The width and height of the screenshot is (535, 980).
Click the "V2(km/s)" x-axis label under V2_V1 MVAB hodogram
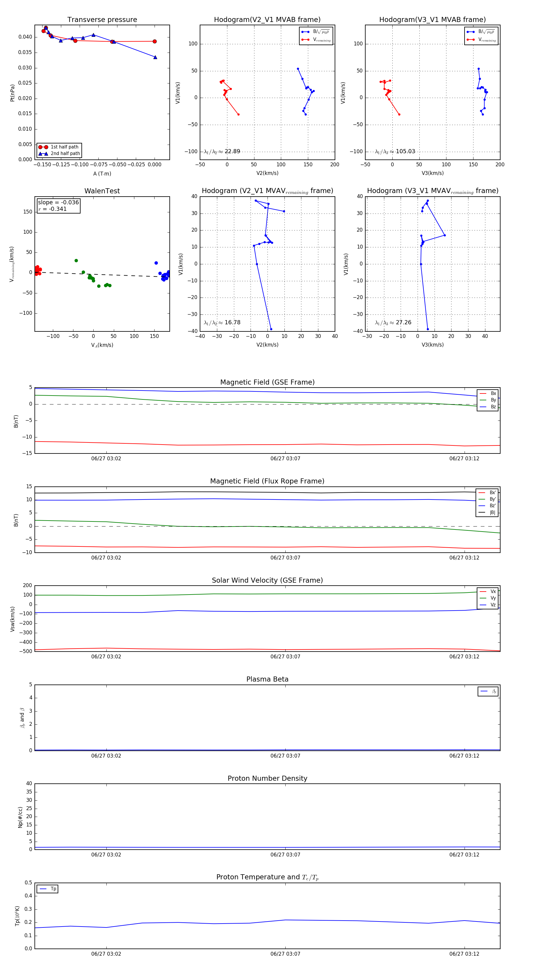coord(267,173)
